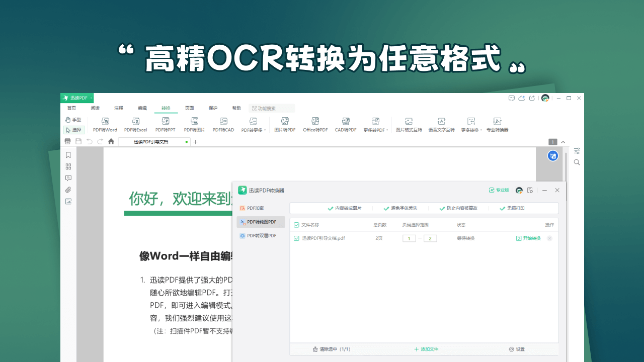Select the 手型 hand tool

pyautogui.click(x=73, y=120)
